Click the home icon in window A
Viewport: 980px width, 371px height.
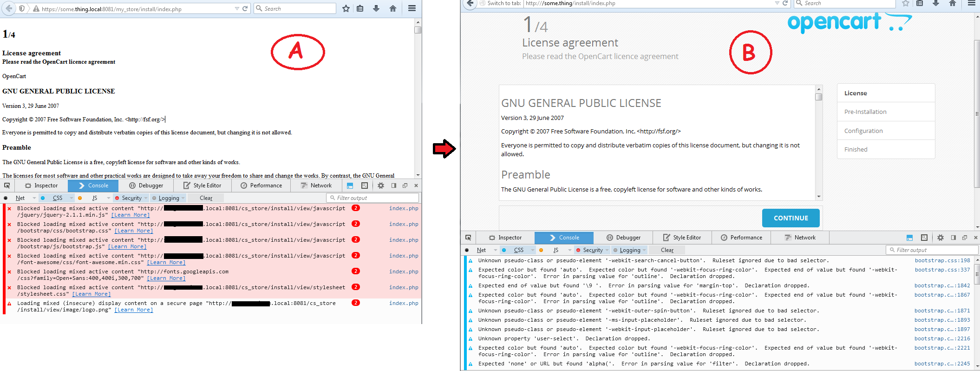pyautogui.click(x=393, y=8)
